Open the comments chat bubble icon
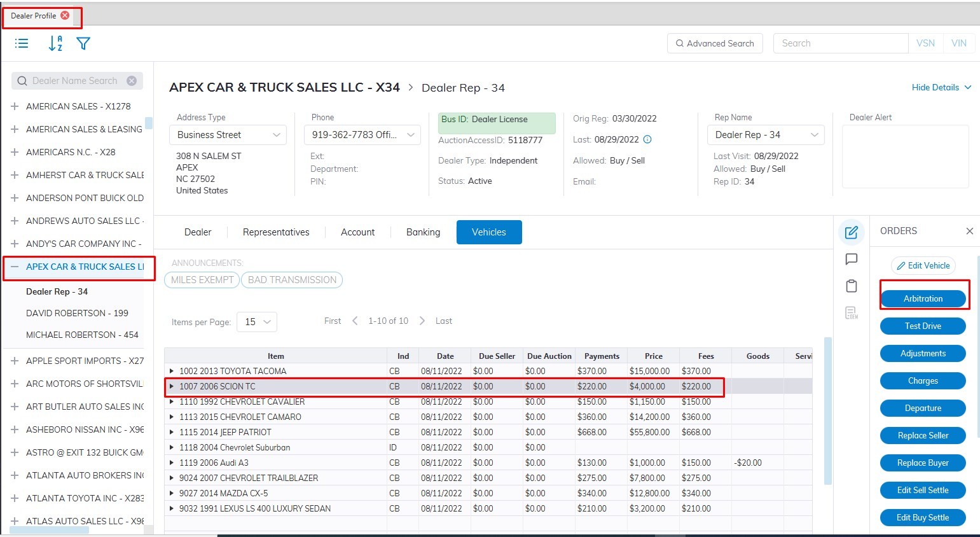Viewport: 980px width, 537px height. click(x=852, y=259)
